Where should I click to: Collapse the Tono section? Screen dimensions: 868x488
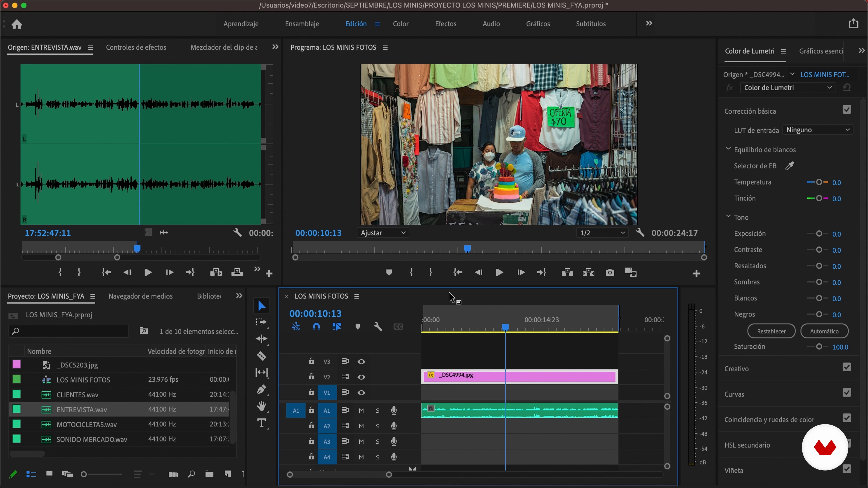[x=728, y=217]
